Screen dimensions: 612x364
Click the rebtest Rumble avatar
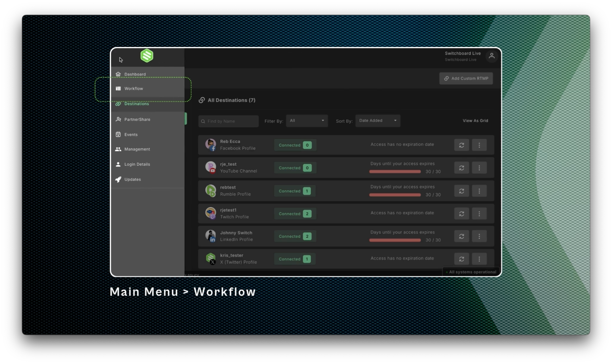210,191
